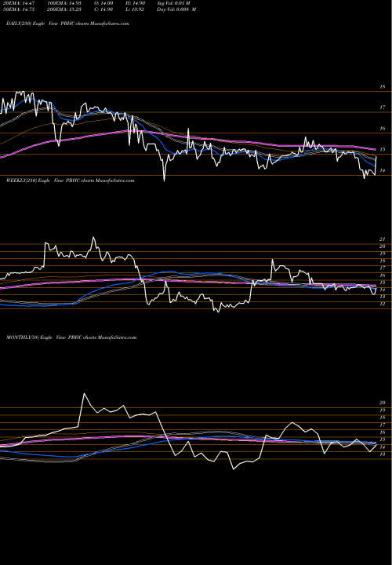The image size is (392, 565).
Task: Click the 'Day Vol' value text
Action: pyautogui.click(x=176, y=9)
